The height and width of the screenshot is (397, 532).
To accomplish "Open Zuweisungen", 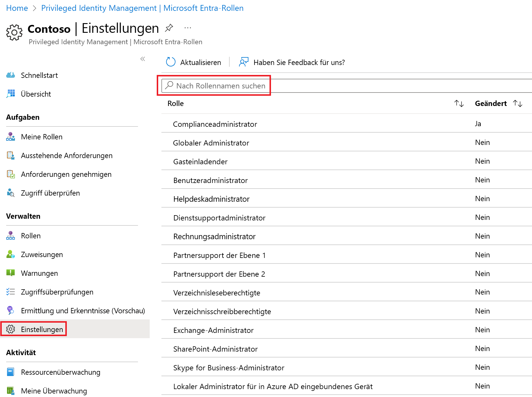I will [x=42, y=254].
